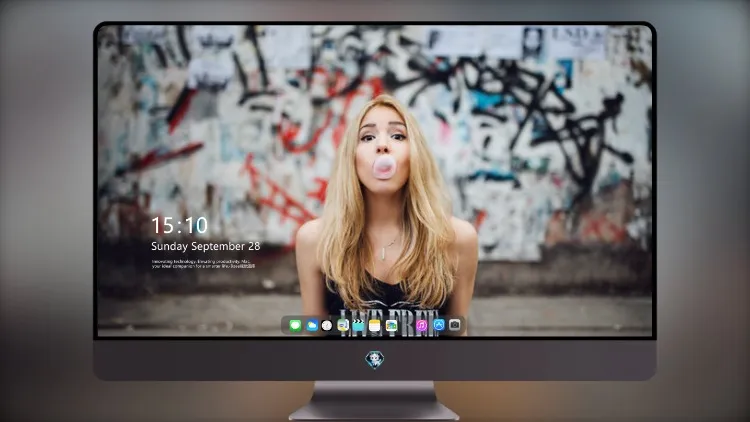This screenshot has height=422, width=750.
Task: Launch the gray Camera app
Action: 455,325
